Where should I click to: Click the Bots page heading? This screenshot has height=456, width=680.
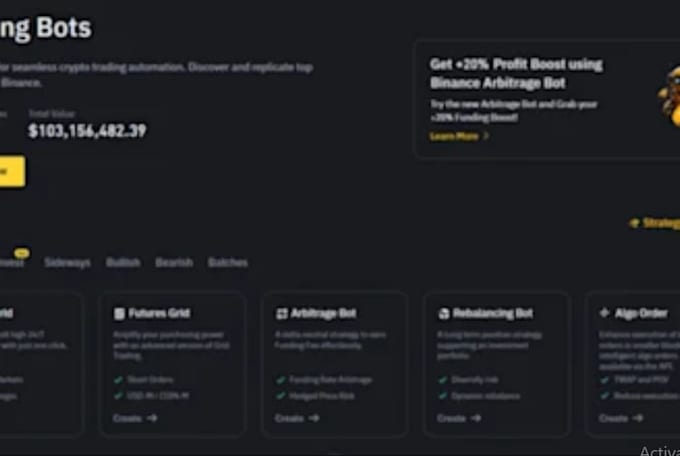[46, 28]
